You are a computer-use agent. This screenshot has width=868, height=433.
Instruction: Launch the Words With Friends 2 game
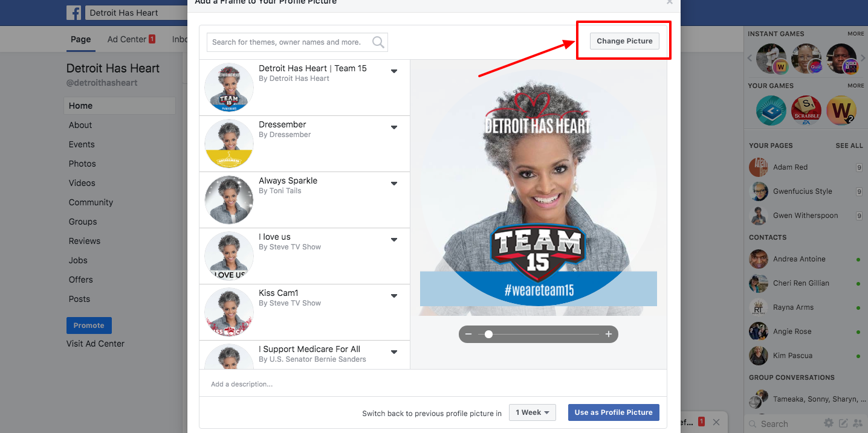[x=841, y=111]
